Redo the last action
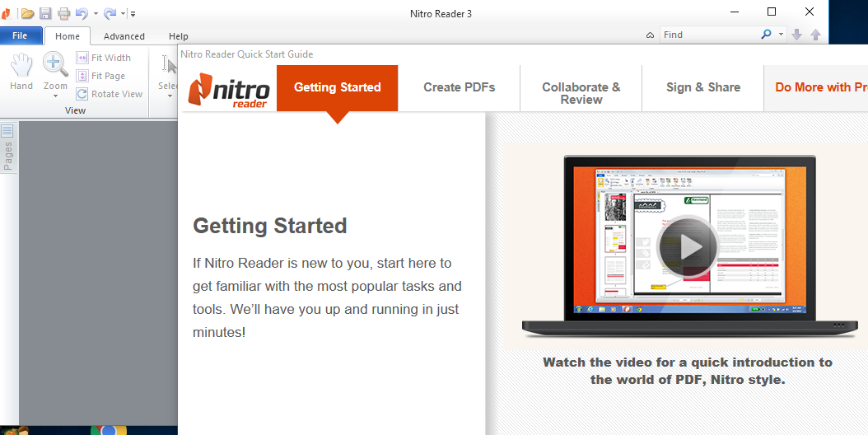Viewport: 868px width, 435px height. pyautogui.click(x=110, y=13)
